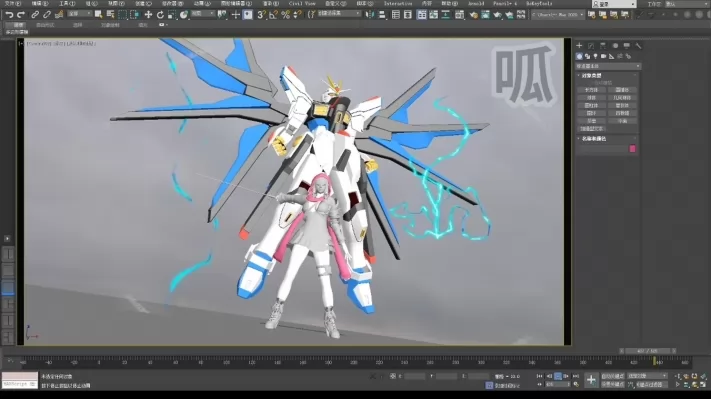Screen dimensions: 711x399
Task: Toggle the Angle Snap button
Action: coord(273,15)
